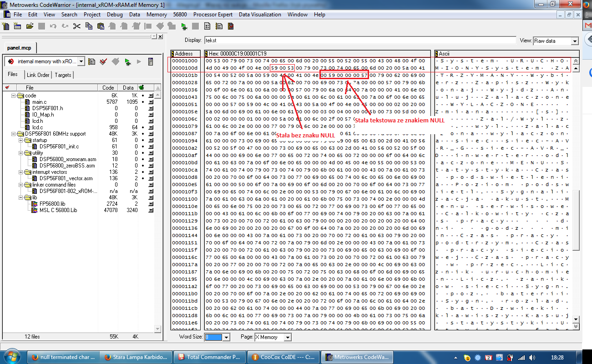Image resolution: width=592 pixels, height=364 pixels.
Task: Sort by the Code column header
Action: [108, 87]
